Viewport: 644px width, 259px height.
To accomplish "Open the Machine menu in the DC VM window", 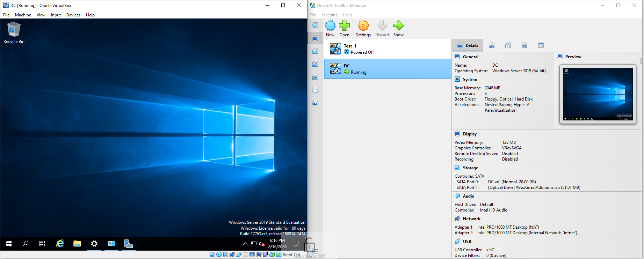I will click(23, 15).
